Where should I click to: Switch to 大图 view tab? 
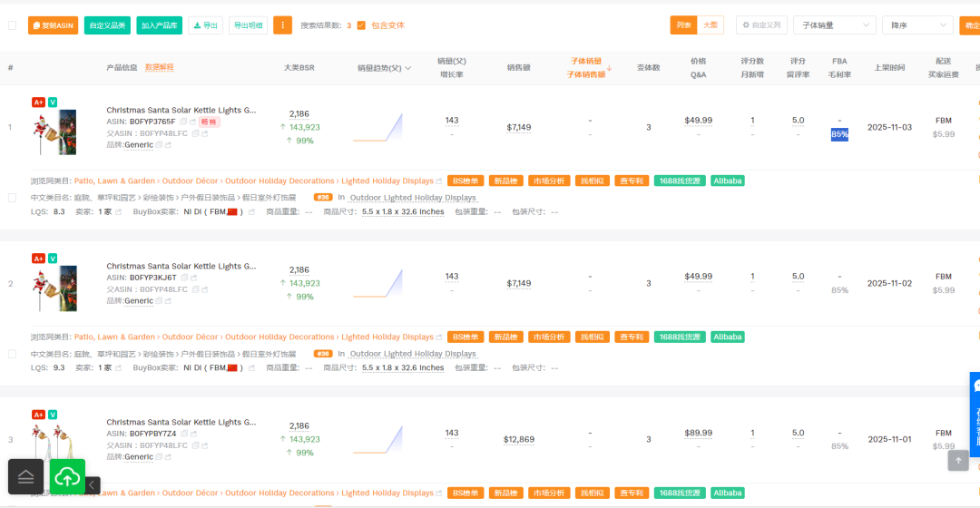710,25
